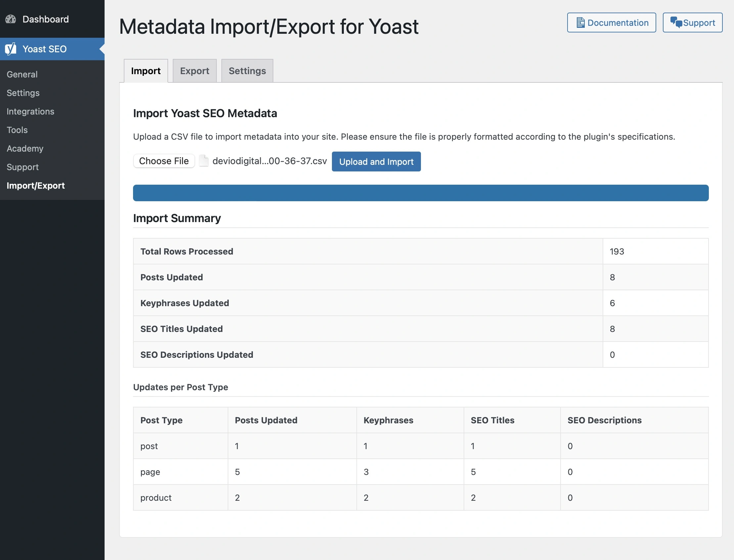
Task: Click page row Posts Updated value 5
Action: pos(237,472)
